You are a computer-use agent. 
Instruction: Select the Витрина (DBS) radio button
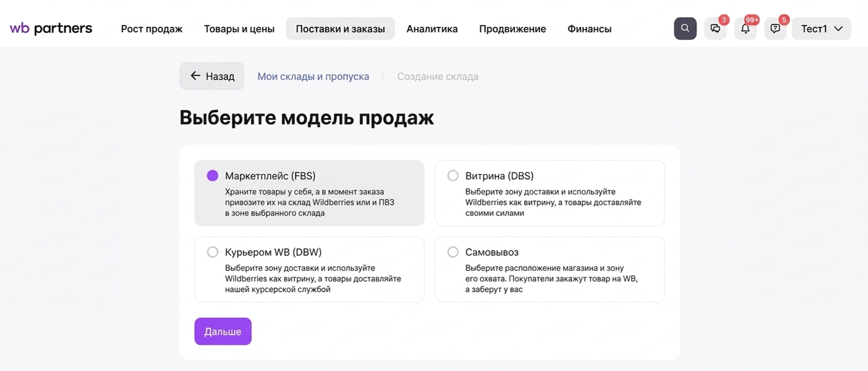(453, 176)
